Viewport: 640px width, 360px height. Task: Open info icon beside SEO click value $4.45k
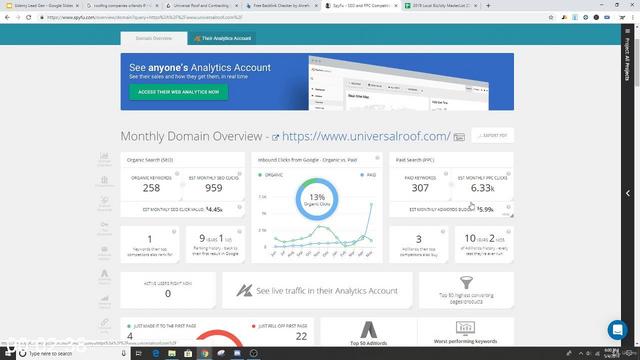(240, 207)
